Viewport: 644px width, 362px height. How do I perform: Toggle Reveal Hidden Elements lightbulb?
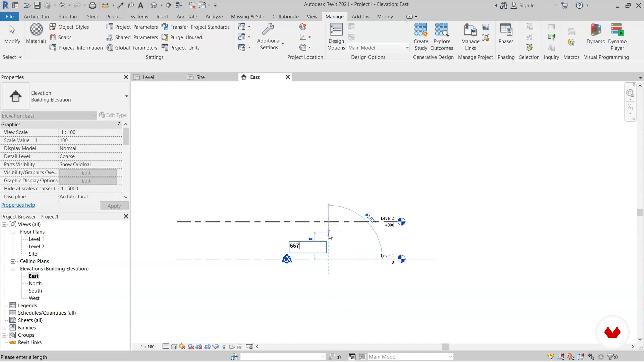(x=224, y=347)
